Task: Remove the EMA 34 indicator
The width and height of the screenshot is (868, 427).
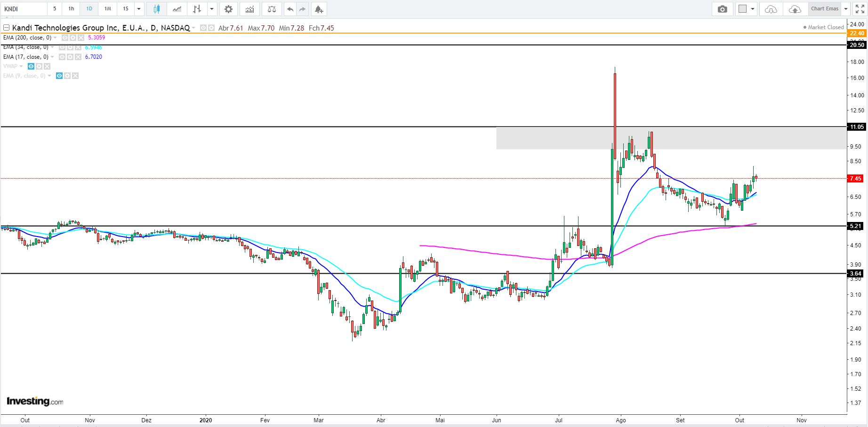Action: (x=78, y=47)
